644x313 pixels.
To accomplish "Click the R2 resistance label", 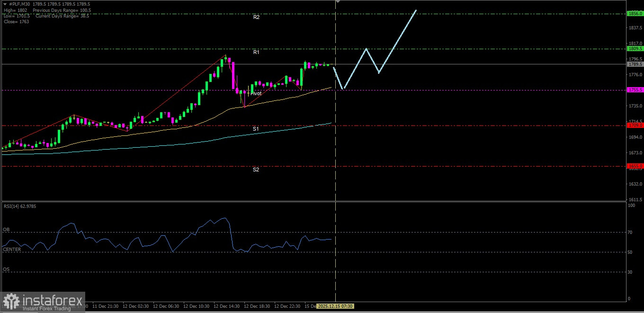I will click(x=256, y=17).
